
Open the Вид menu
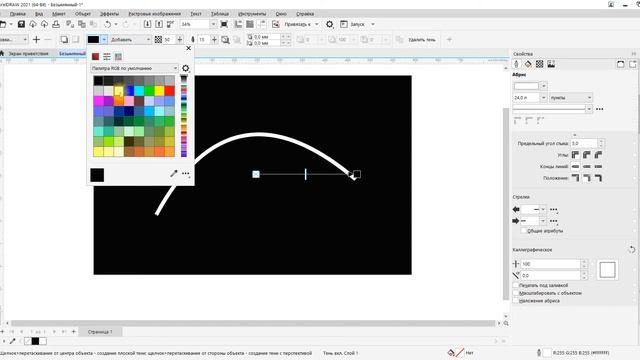[39, 14]
